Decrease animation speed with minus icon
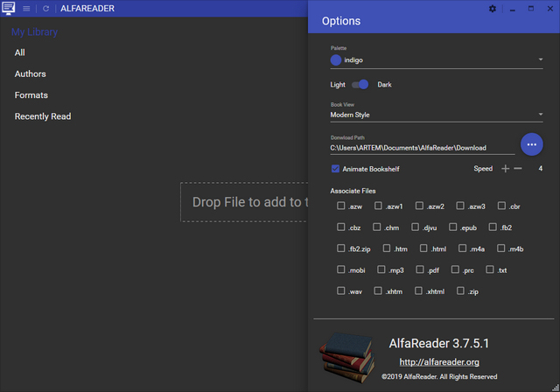Screen dimensions: 560x392 tap(518, 168)
